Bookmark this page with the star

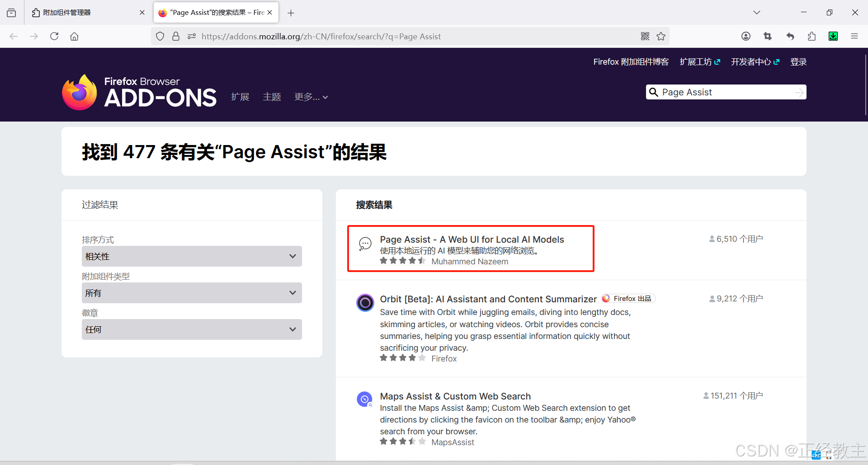(661, 36)
